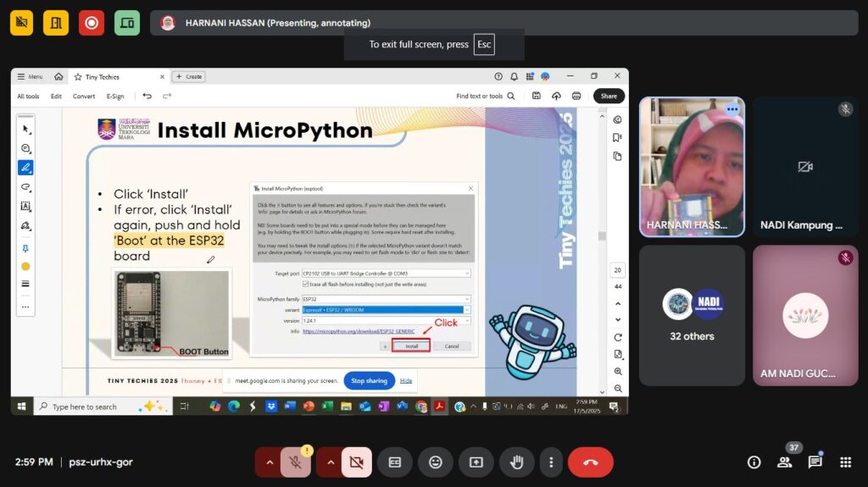Image resolution: width=868 pixels, height=487 pixels.
Task: Toggle the muted microphone in Meet
Action: pos(296,462)
